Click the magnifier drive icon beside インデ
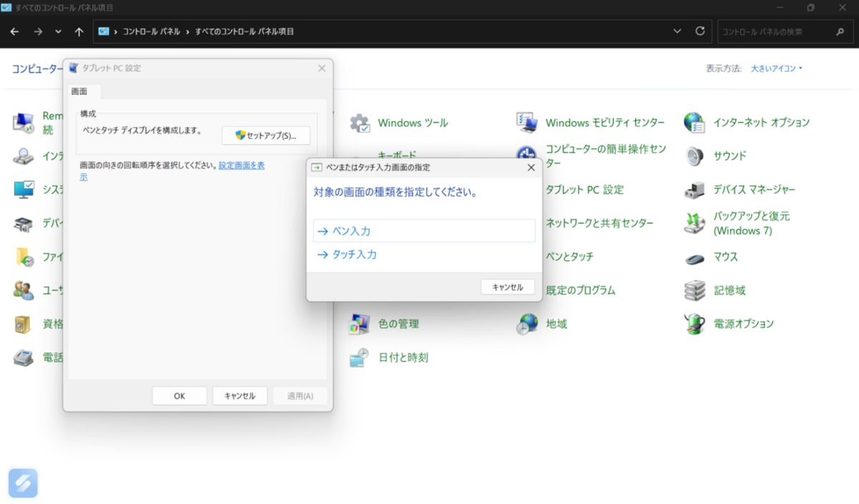This screenshot has height=504, width=859. 24,156
